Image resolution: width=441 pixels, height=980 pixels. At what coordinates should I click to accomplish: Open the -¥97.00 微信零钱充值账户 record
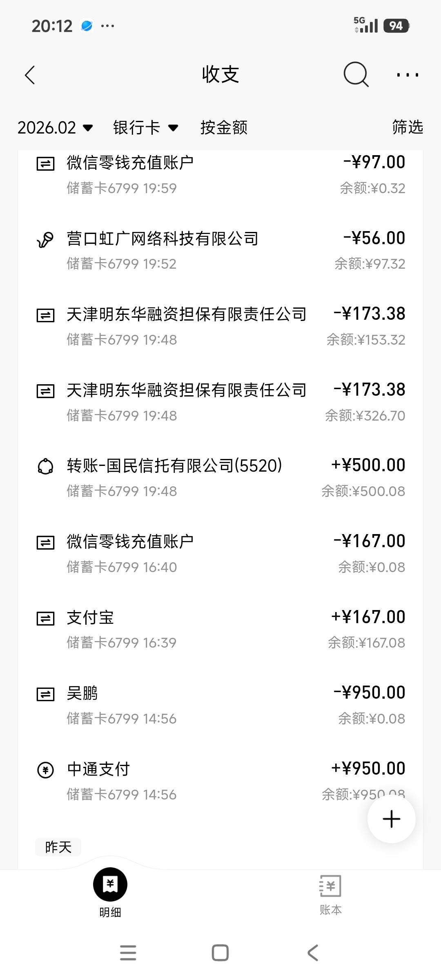point(220,175)
